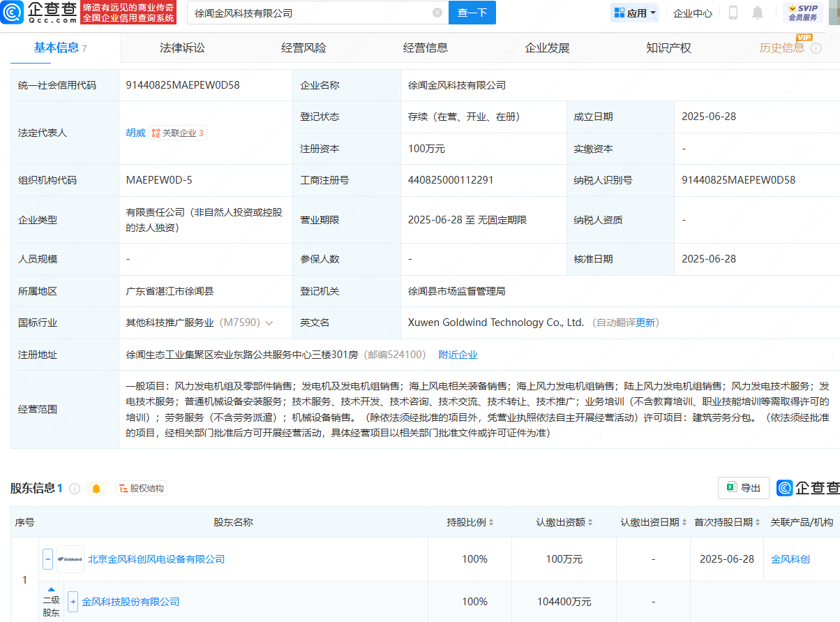Select the 基本信息 tab
This screenshot has width=840, height=622.
pos(60,47)
